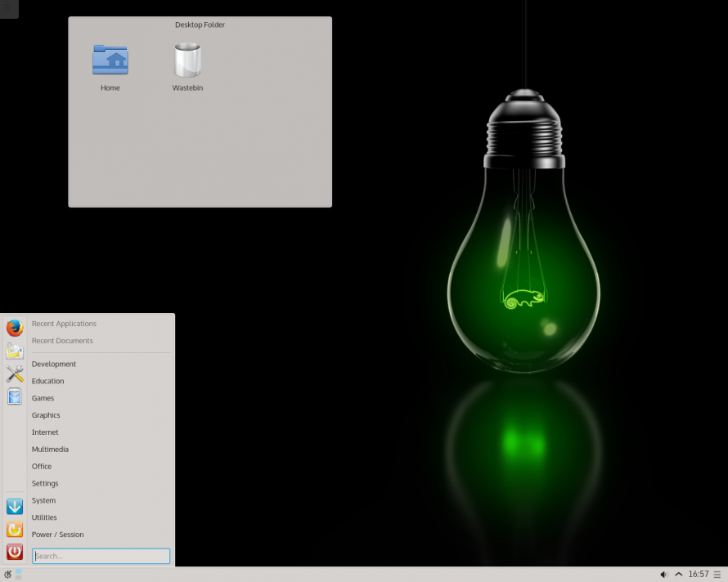
Task: Open the wrench and screwdriver settings icon
Action: 15,374
